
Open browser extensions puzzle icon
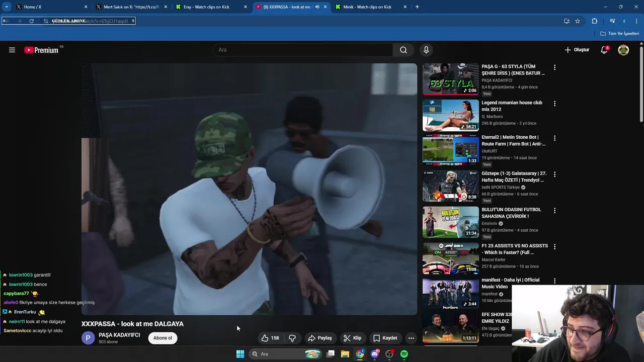[x=594, y=21]
